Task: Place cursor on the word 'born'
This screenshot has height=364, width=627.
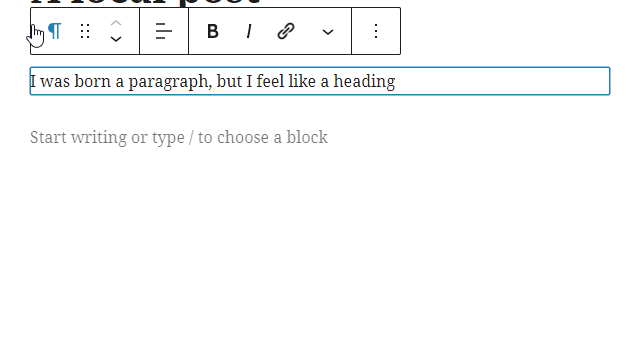Action: (92, 81)
